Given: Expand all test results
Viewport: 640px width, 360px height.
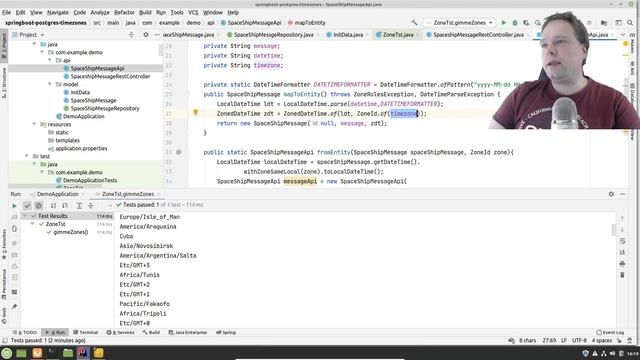Looking at the screenshot, I should click(x=79, y=206).
